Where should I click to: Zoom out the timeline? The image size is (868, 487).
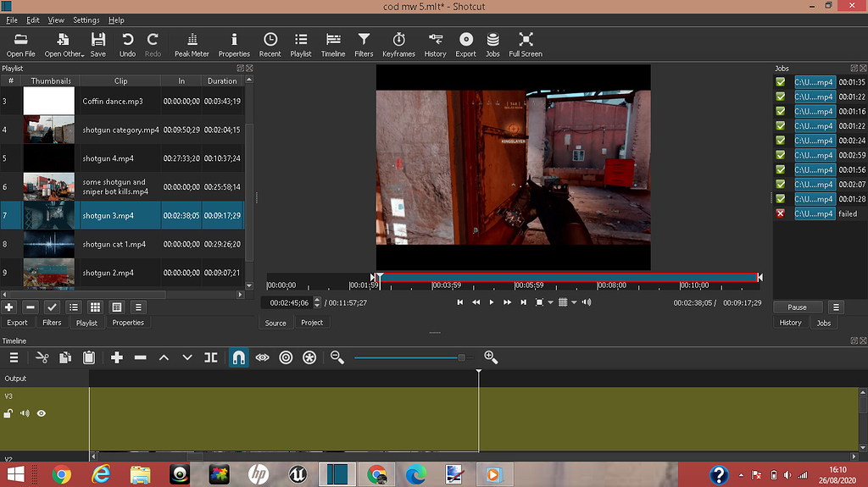tap(337, 357)
